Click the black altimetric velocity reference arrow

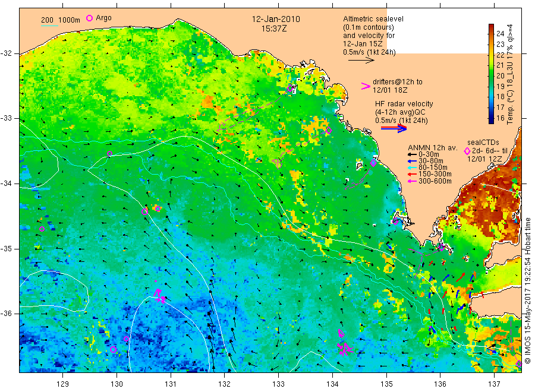[361, 61]
